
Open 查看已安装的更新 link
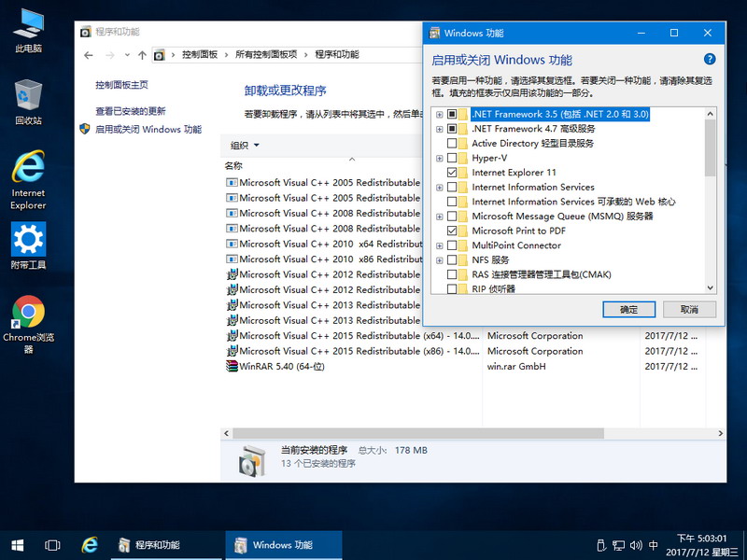pos(130,111)
